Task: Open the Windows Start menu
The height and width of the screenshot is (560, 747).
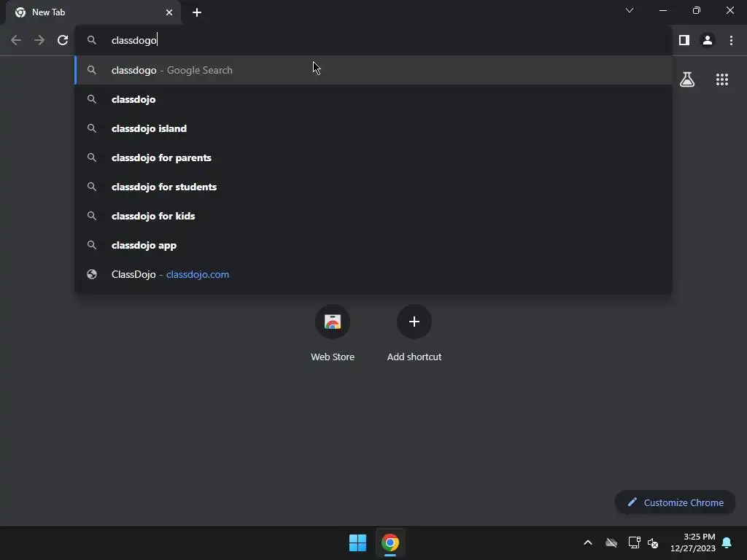Action: (357, 542)
